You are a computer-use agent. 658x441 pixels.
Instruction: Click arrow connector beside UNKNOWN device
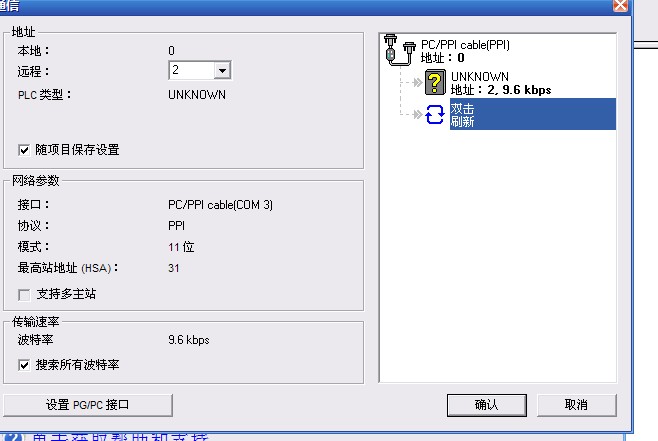coord(417,82)
